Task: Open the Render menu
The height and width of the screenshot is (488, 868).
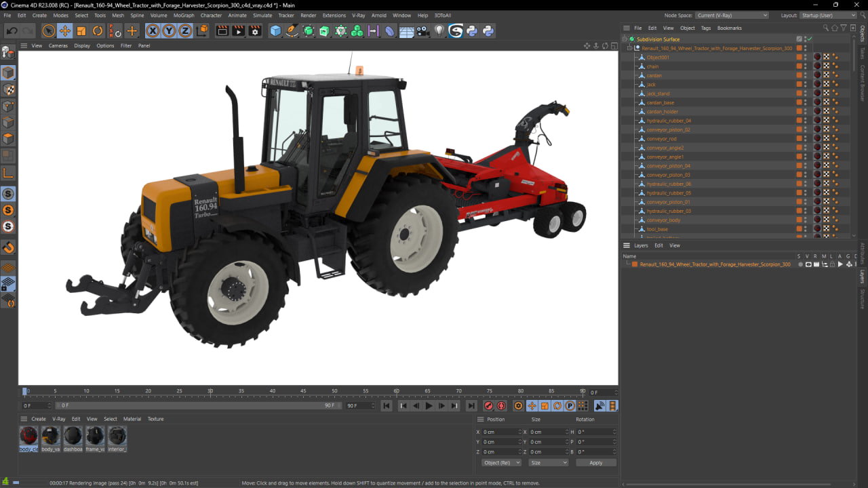Action: 308,15
